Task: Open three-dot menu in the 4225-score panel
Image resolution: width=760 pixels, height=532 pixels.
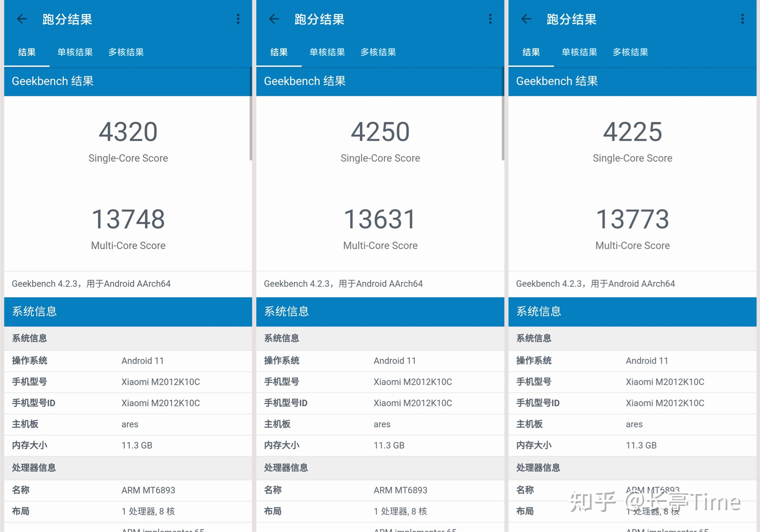Action: click(x=743, y=19)
